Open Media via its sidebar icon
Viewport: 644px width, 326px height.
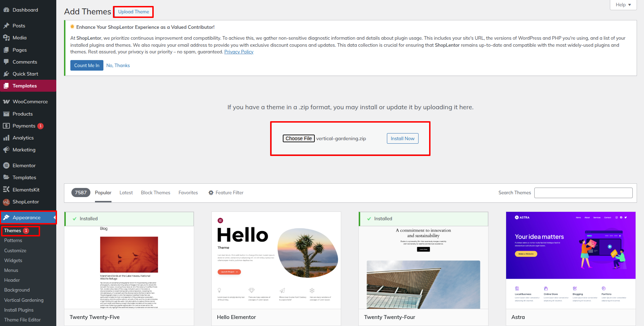coord(6,38)
